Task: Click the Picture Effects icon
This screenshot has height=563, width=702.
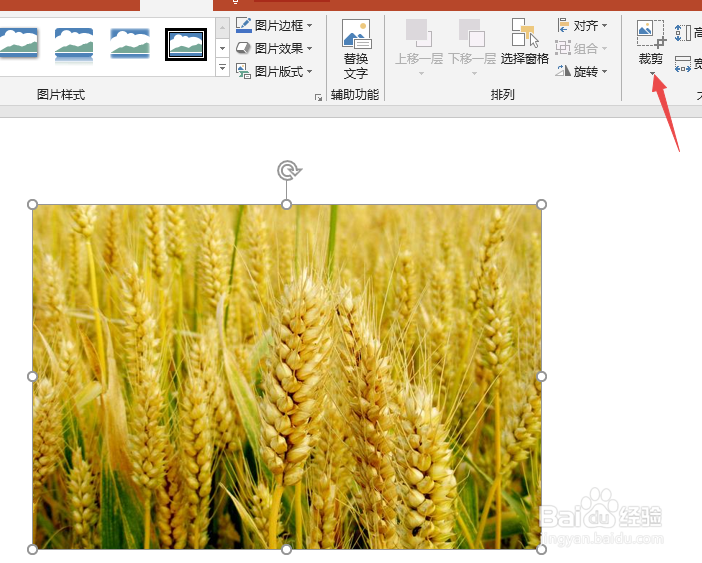Action: (x=243, y=47)
